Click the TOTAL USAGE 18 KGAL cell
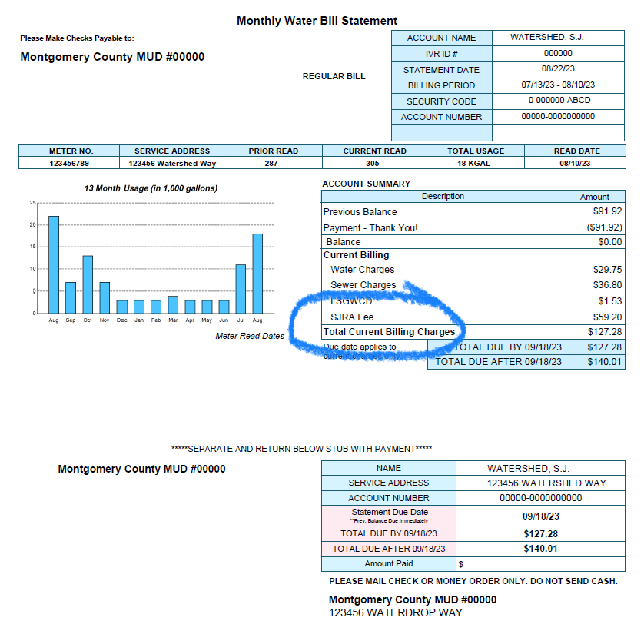This screenshot has width=644, height=644. pos(473,162)
